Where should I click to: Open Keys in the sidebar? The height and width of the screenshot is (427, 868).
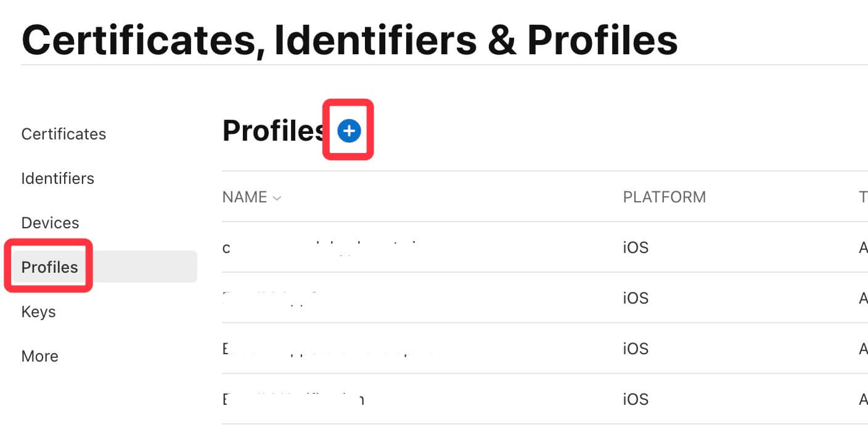click(x=38, y=312)
